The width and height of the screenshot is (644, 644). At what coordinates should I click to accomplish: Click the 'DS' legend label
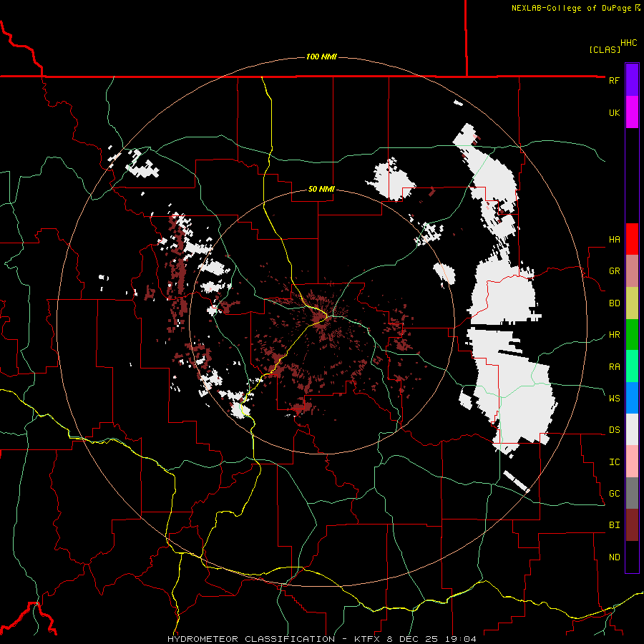(614, 430)
